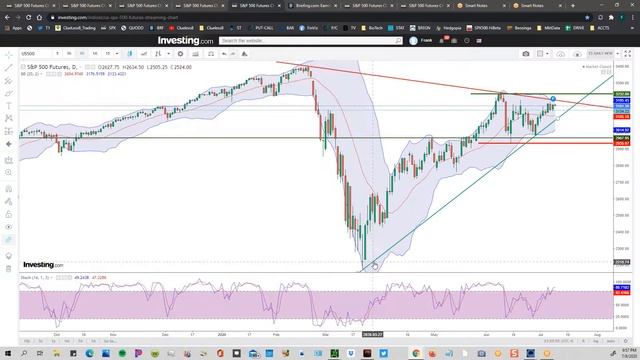This screenshot has height=360, width=640.
Task: Open the Hedgopia bookmark
Action: [x=449, y=28]
